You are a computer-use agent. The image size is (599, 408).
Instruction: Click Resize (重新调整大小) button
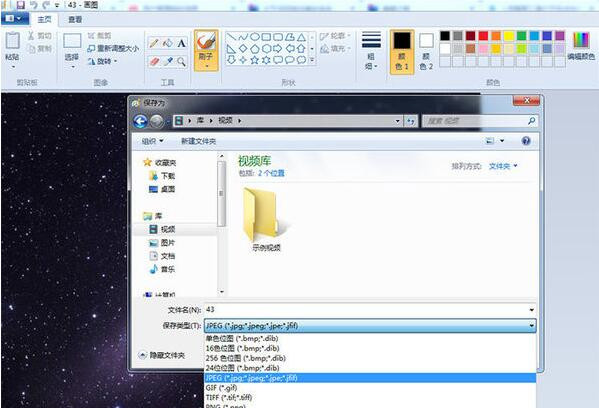click(x=113, y=48)
